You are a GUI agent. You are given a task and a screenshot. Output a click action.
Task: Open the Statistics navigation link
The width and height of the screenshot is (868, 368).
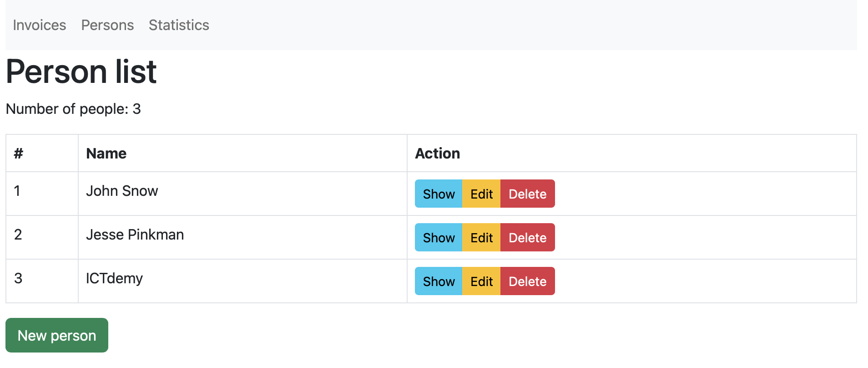(x=179, y=25)
